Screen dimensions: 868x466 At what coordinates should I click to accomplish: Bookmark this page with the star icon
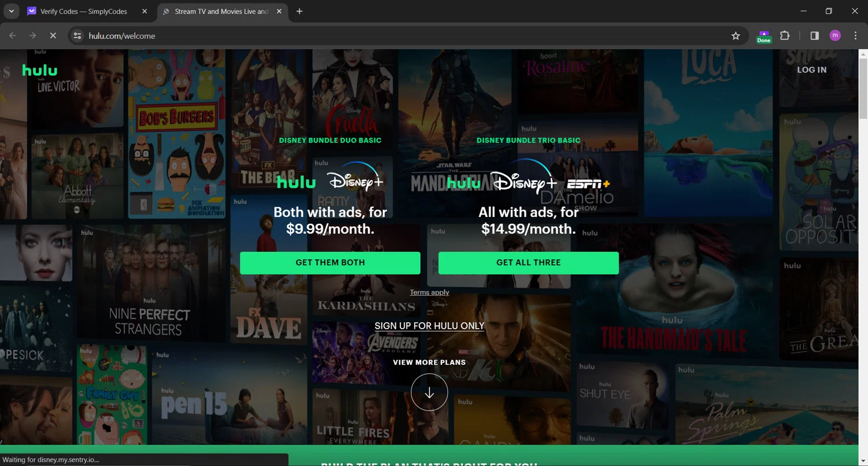click(735, 36)
